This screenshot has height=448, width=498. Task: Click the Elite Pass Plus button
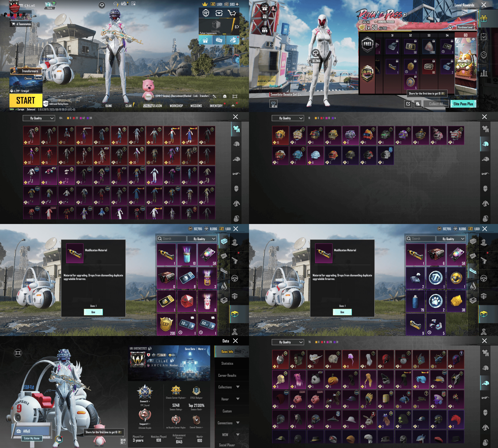pyautogui.click(x=463, y=104)
